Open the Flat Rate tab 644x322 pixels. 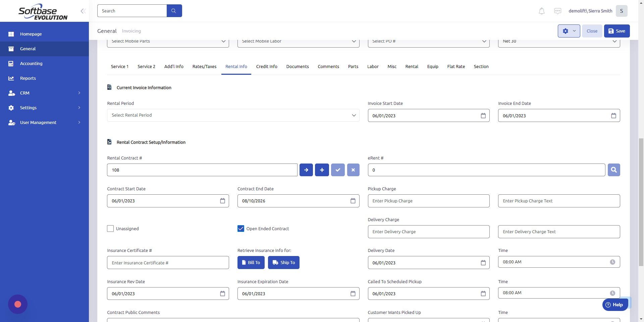pyautogui.click(x=456, y=66)
